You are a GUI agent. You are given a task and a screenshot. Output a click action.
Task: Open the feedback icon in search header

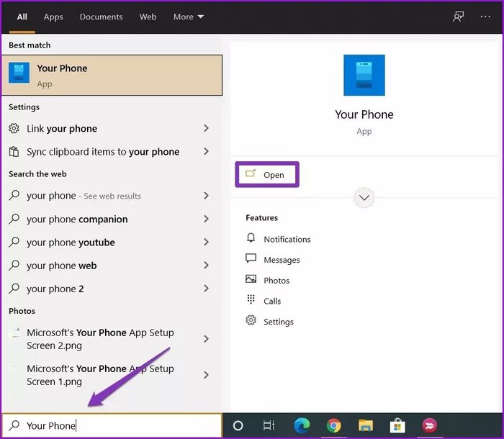(458, 17)
